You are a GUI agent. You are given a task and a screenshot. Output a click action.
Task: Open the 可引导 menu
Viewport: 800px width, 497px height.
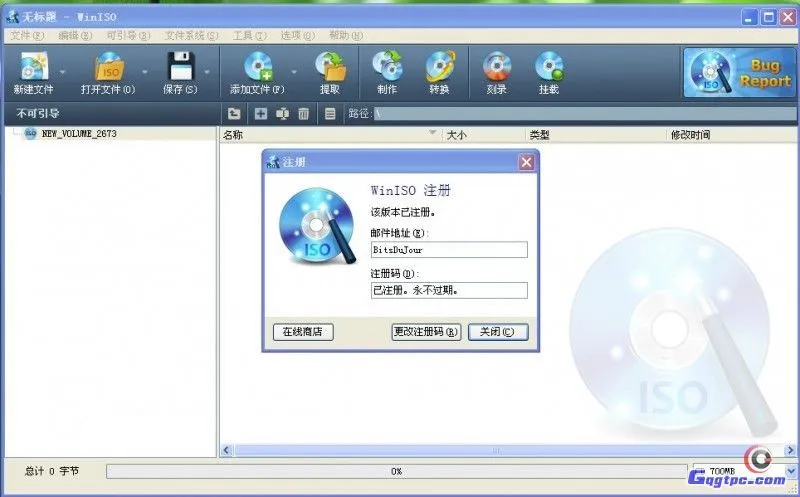(129, 35)
